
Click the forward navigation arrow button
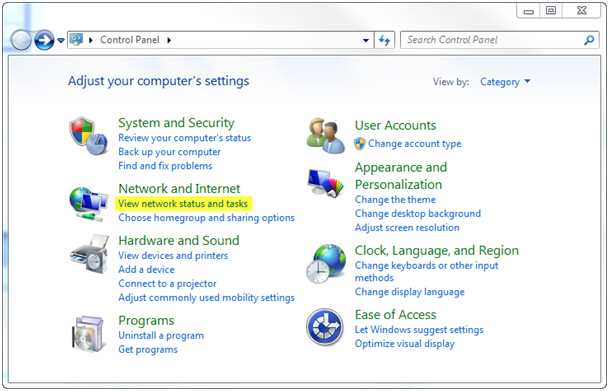tap(44, 40)
